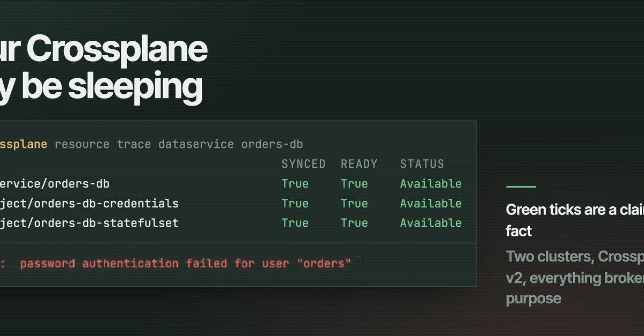Click the READY column header
The width and height of the screenshot is (644, 336).
pyautogui.click(x=359, y=164)
